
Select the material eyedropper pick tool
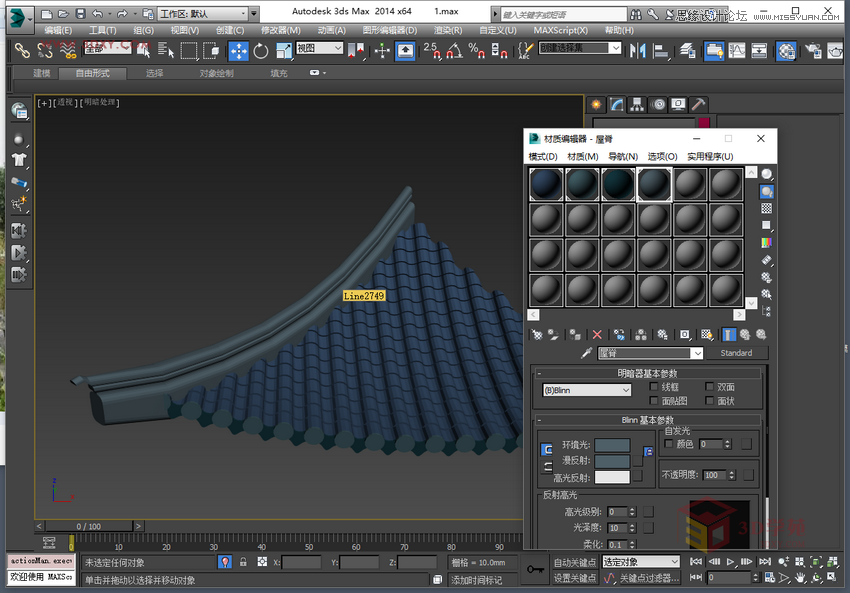pos(587,352)
